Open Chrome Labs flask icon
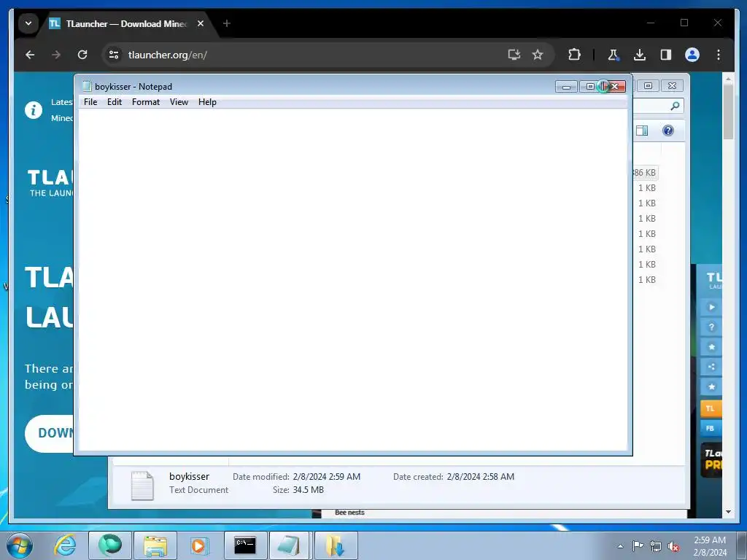Screen dimensions: 747x560 pyautogui.click(x=613, y=55)
